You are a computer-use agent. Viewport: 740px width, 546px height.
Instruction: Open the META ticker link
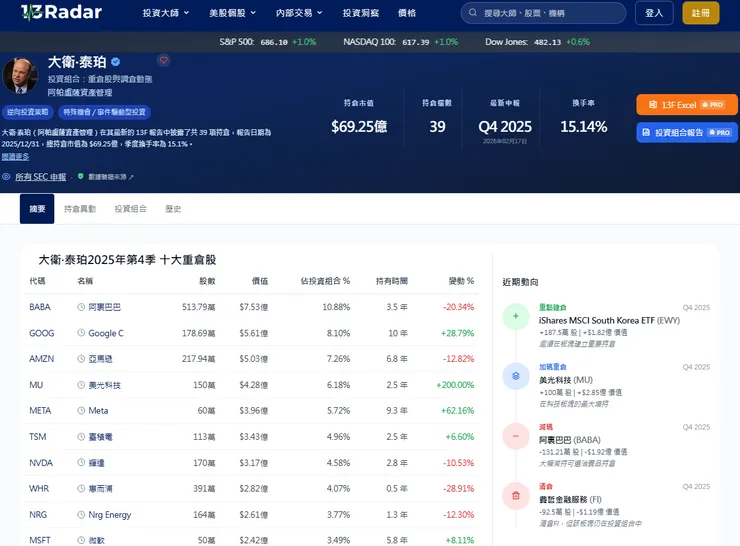(40, 411)
